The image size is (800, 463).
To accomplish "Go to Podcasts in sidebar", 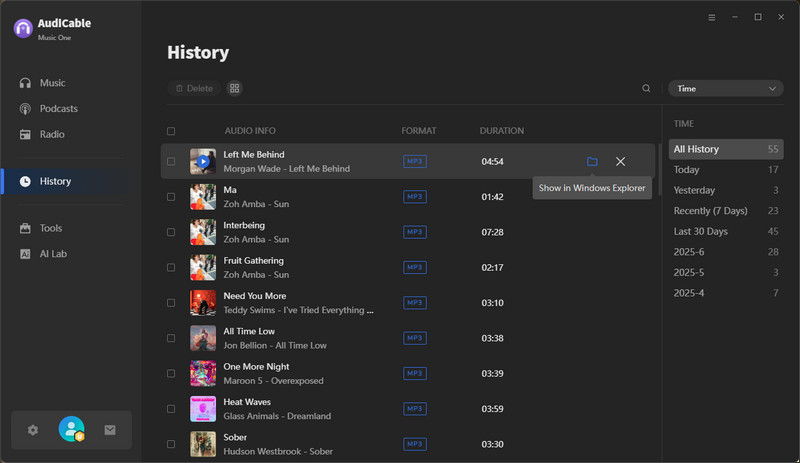I will tap(59, 109).
